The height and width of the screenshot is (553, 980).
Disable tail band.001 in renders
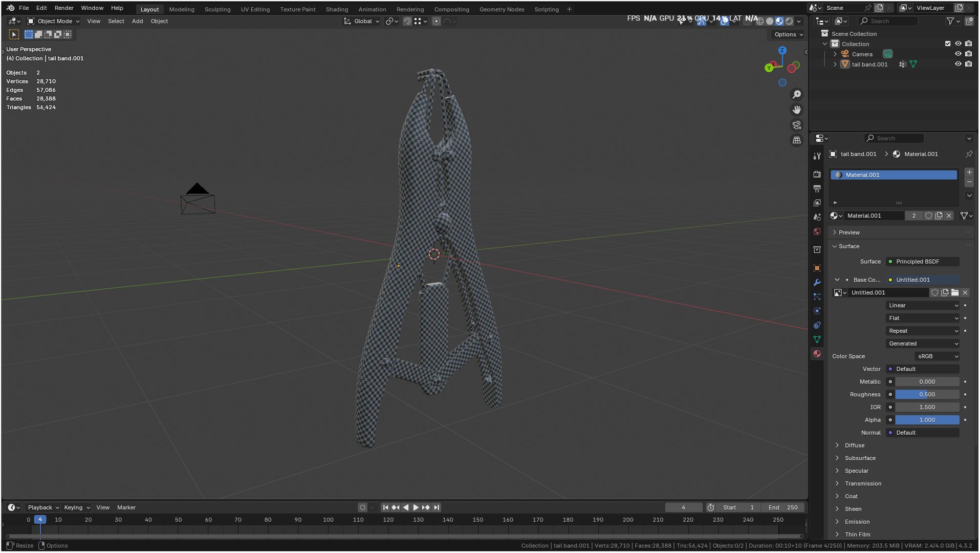pyautogui.click(x=969, y=65)
